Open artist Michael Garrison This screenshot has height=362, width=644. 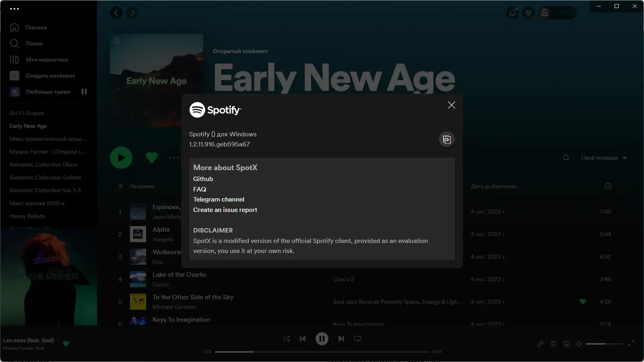pyautogui.click(x=174, y=307)
